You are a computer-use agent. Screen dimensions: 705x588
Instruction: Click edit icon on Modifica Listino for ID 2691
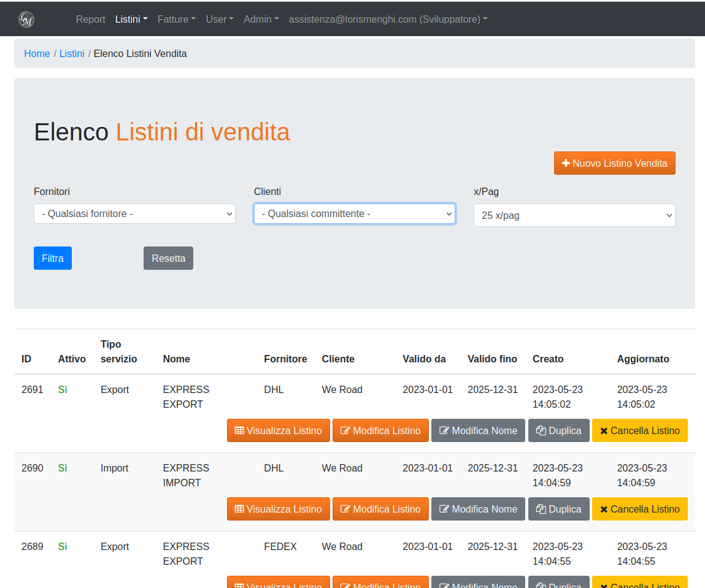[345, 431]
